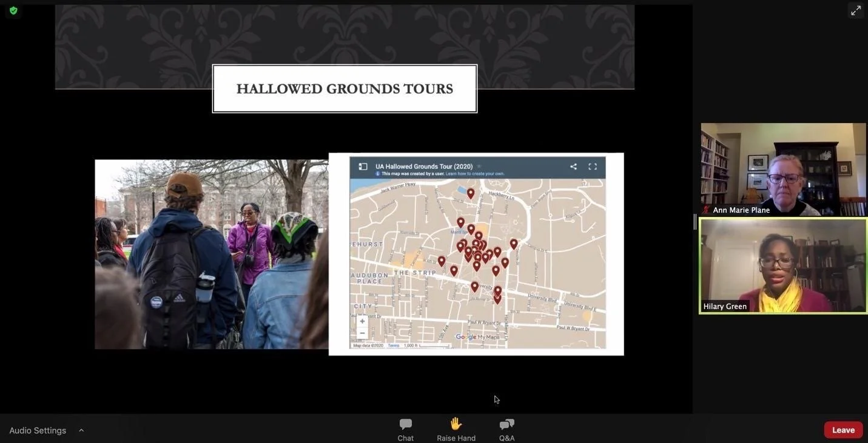Click the Leave button
Viewport: 868px width, 443px height.
[x=843, y=428]
